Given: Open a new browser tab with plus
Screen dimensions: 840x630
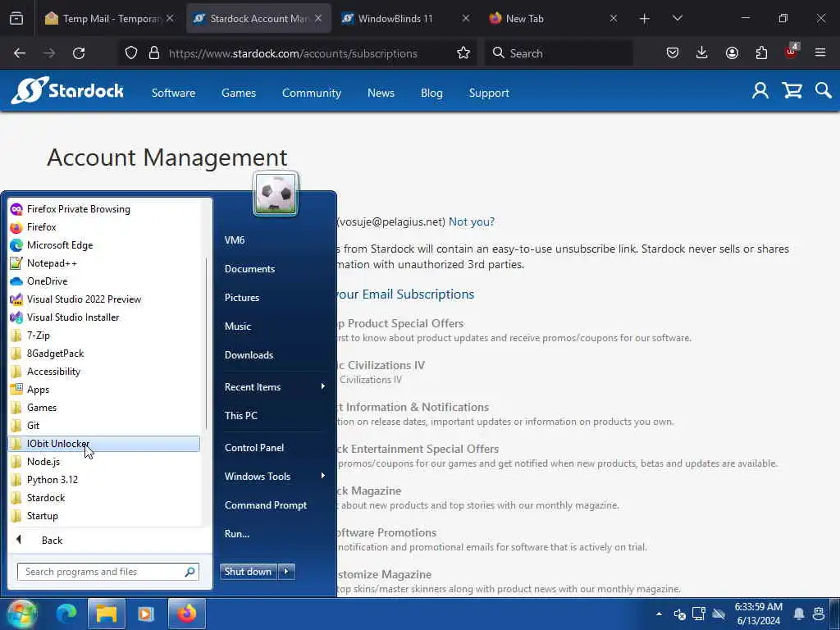Looking at the screenshot, I should click(x=645, y=19).
